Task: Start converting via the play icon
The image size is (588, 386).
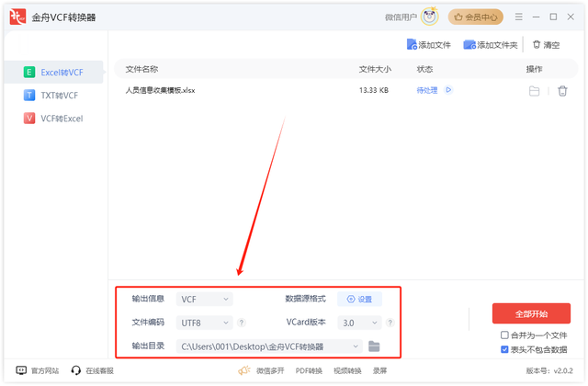Action: (x=448, y=90)
